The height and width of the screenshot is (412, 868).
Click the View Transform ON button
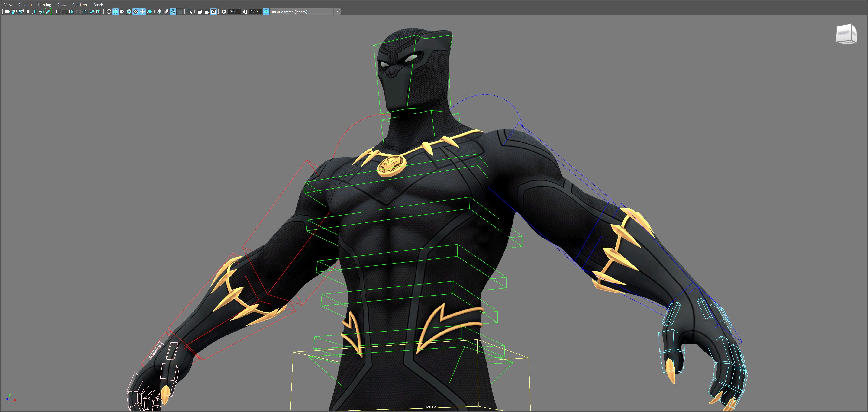(x=266, y=11)
